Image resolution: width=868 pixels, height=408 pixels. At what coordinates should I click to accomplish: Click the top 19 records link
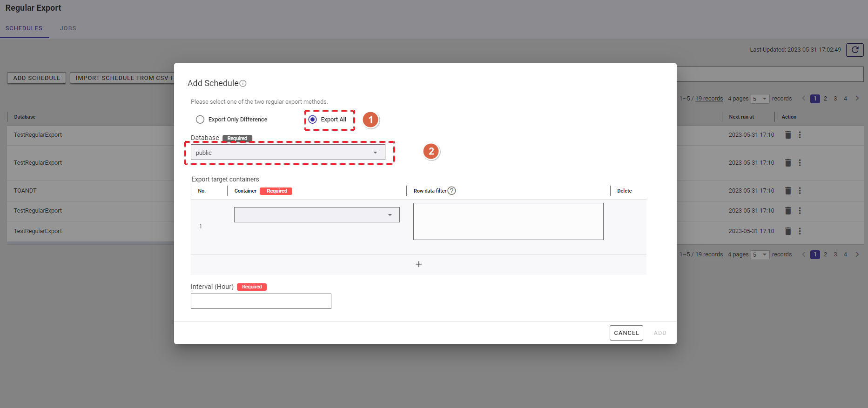coord(709,99)
